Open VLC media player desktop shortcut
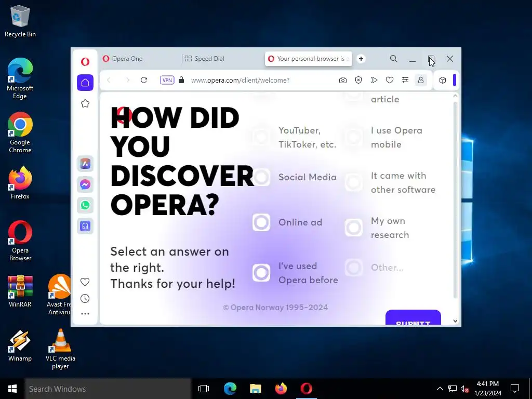This screenshot has width=532, height=399. tap(60, 349)
